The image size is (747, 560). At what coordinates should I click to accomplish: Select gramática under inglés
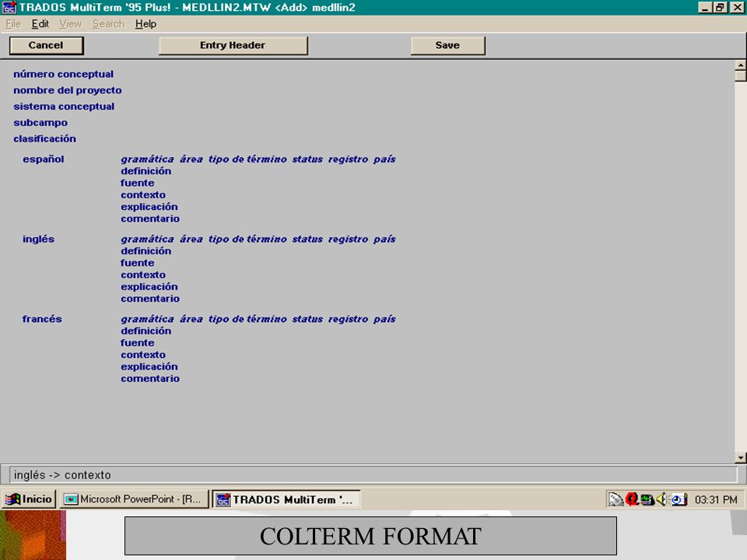(x=147, y=240)
